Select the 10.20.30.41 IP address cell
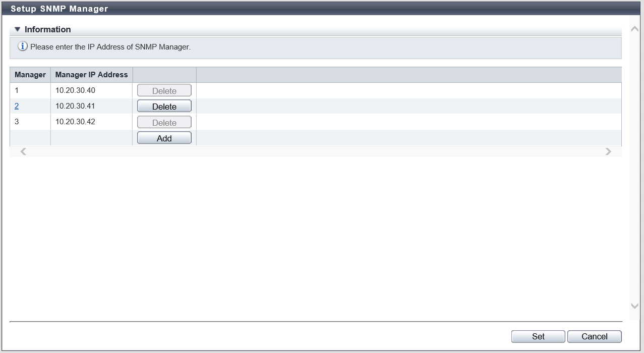Screen dimensions: 644x353 point(75,106)
